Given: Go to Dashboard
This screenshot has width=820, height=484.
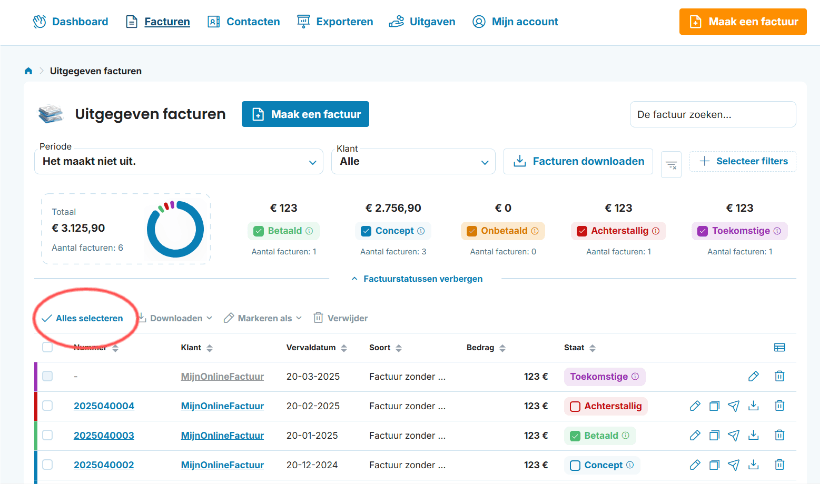Looking at the screenshot, I should pos(71,22).
